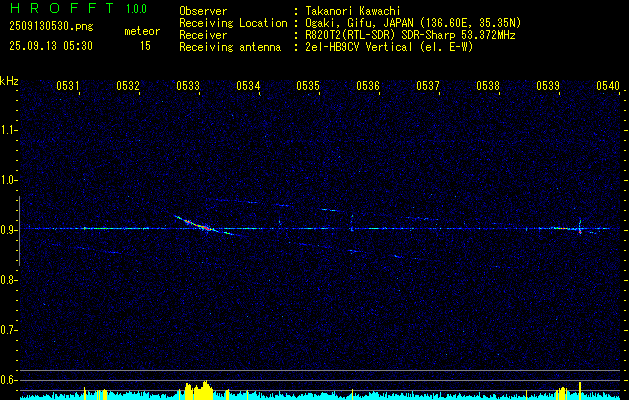Select the 25.09.13 05:30 date stamp
The image size is (629, 400).
click(50, 46)
